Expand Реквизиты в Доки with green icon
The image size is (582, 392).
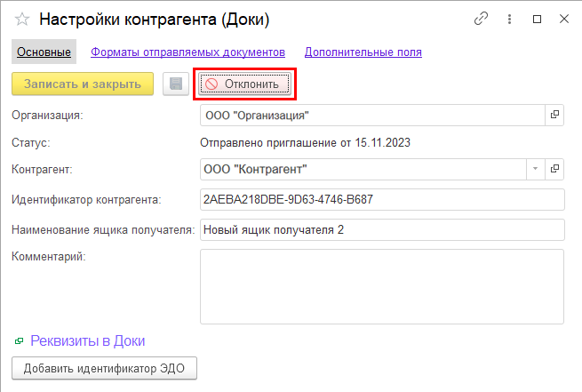tap(19, 341)
